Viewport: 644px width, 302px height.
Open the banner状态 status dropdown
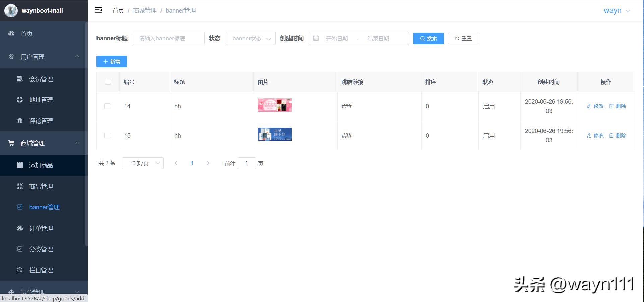pos(250,38)
